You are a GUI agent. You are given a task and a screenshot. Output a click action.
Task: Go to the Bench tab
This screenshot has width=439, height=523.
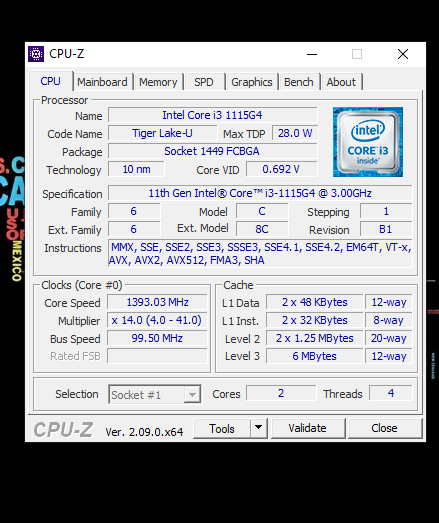pos(299,82)
